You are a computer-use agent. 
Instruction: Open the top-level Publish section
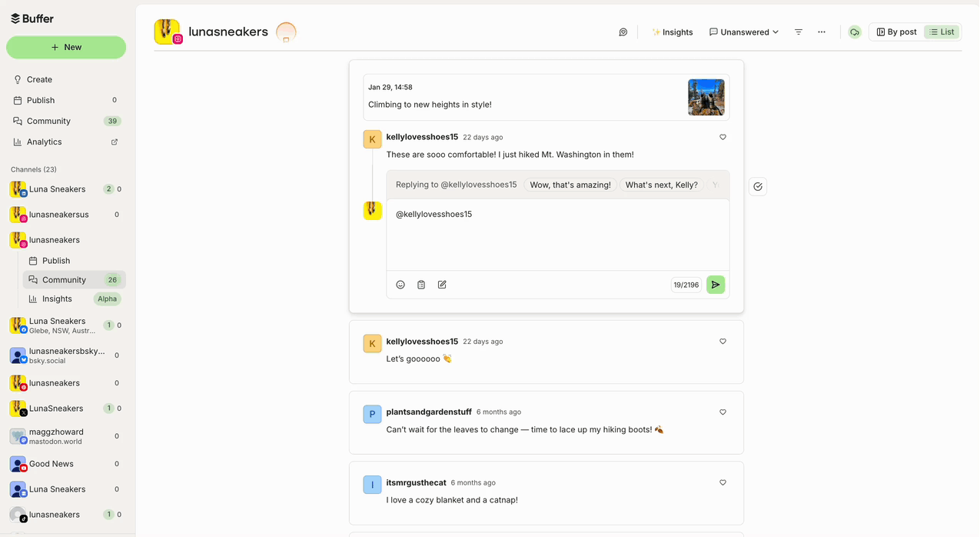click(66, 100)
